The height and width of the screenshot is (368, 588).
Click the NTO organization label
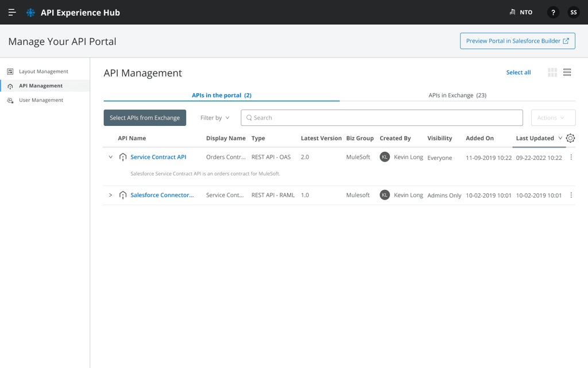(x=526, y=13)
